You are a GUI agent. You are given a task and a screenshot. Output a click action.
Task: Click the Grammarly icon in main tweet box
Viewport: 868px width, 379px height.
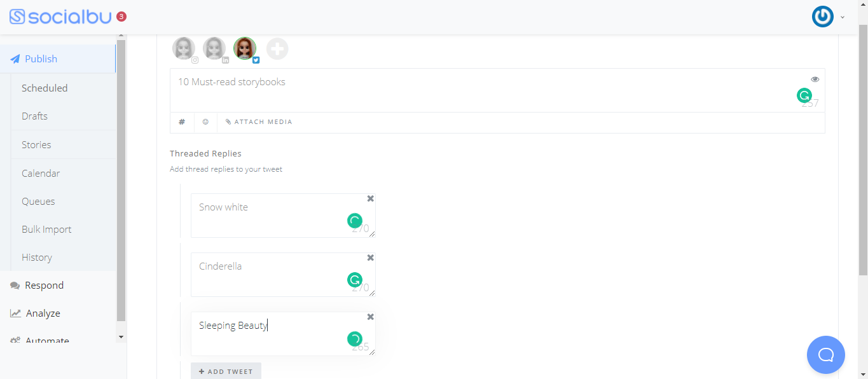pyautogui.click(x=804, y=96)
